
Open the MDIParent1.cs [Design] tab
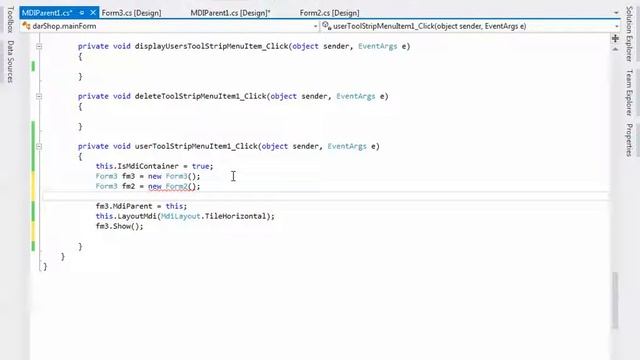tap(230, 13)
